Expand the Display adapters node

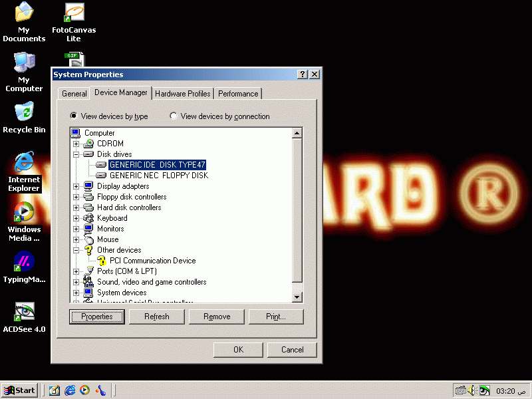(76, 186)
